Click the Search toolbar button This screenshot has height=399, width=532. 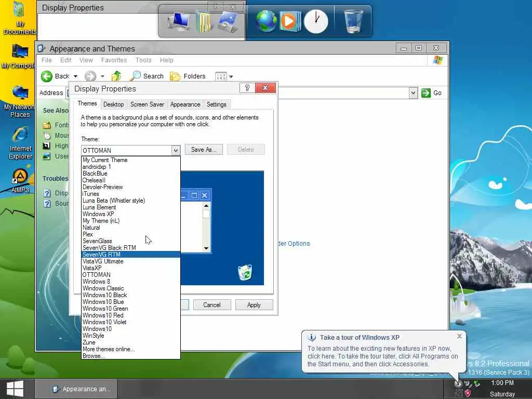(x=148, y=76)
